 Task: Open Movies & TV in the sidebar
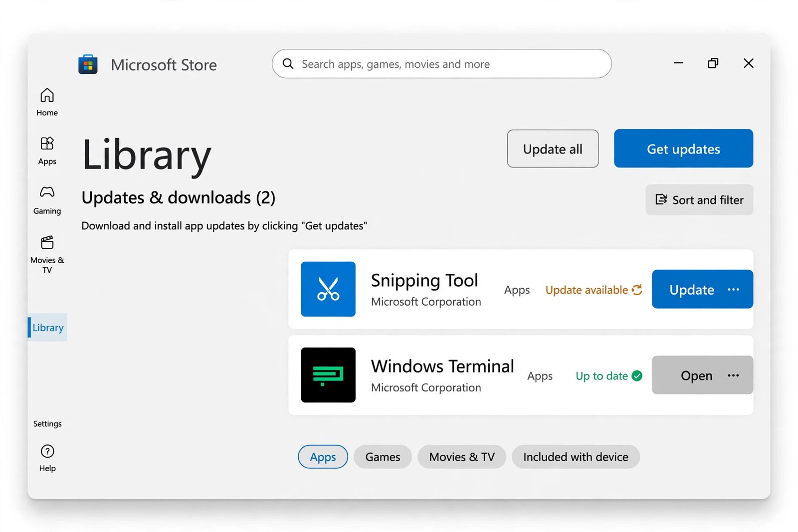[x=47, y=254]
